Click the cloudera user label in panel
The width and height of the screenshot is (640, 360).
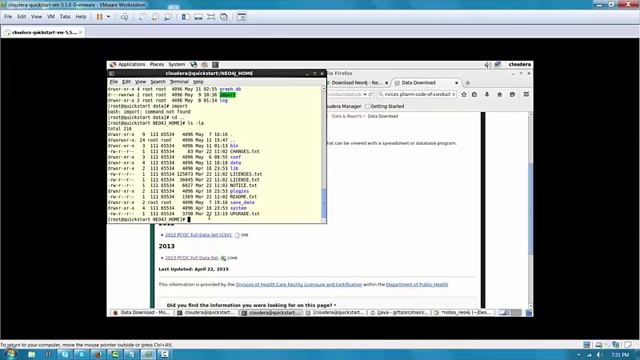pyautogui.click(x=520, y=64)
